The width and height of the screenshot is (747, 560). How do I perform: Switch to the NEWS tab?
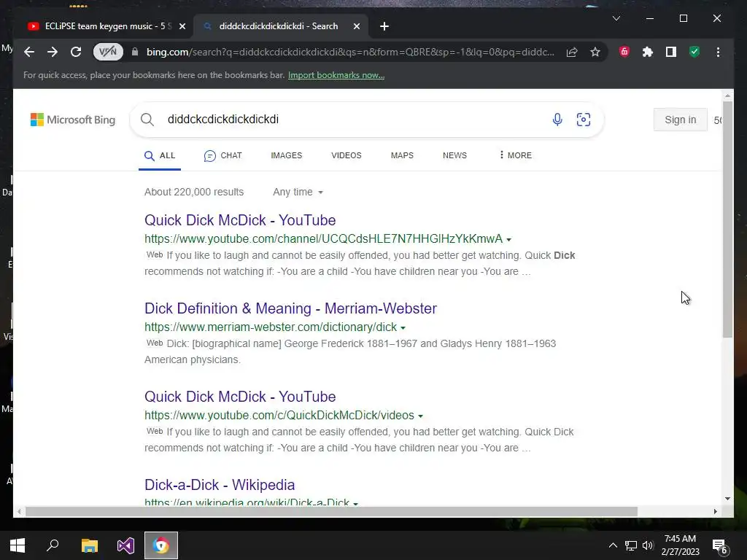pyautogui.click(x=454, y=156)
